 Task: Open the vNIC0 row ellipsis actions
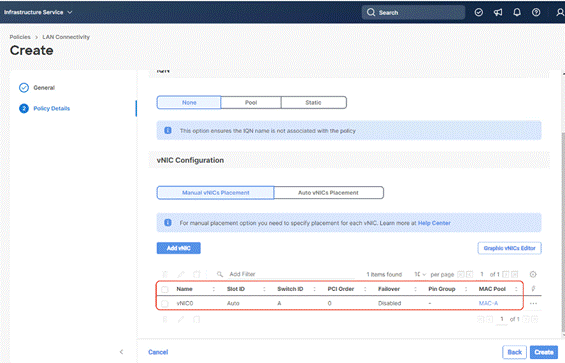(533, 304)
